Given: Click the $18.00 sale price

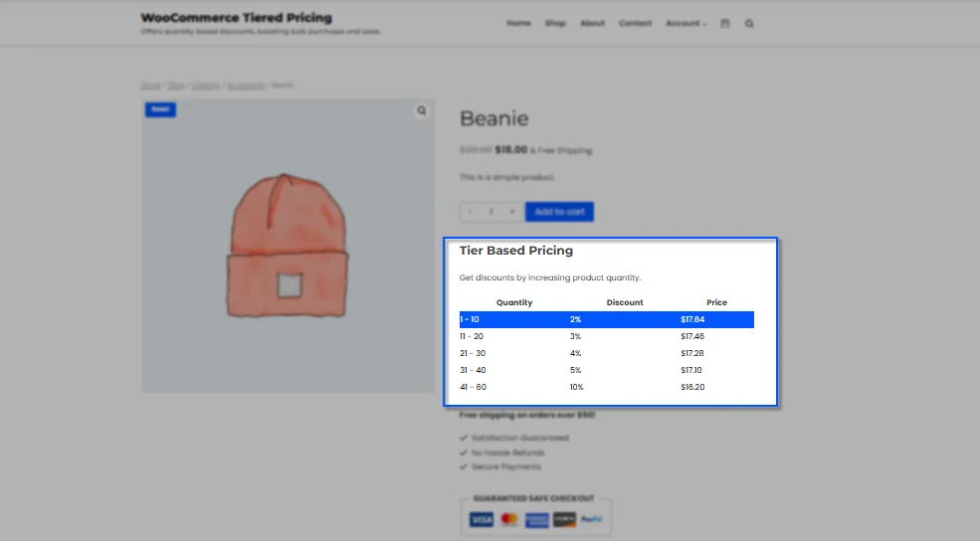Looking at the screenshot, I should [511, 149].
